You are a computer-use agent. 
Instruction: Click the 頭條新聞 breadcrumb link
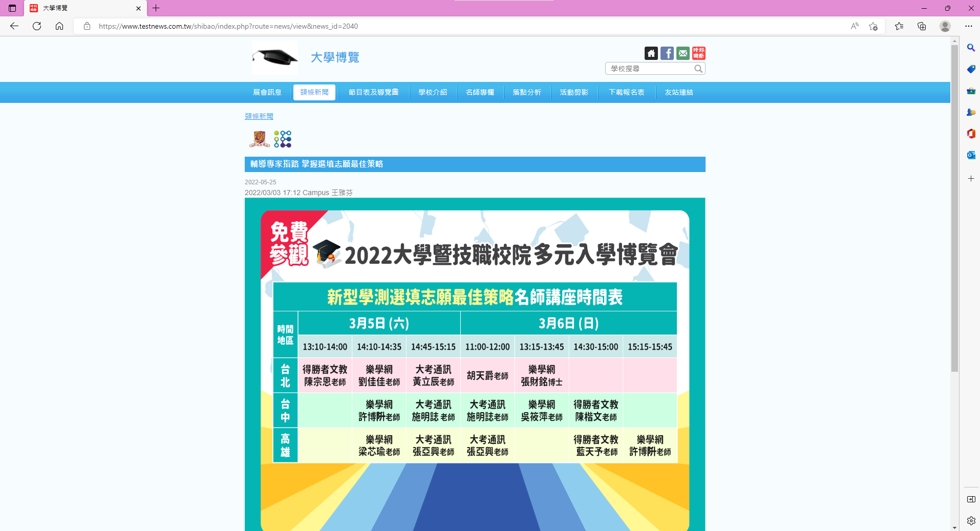click(x=259, y=116)
